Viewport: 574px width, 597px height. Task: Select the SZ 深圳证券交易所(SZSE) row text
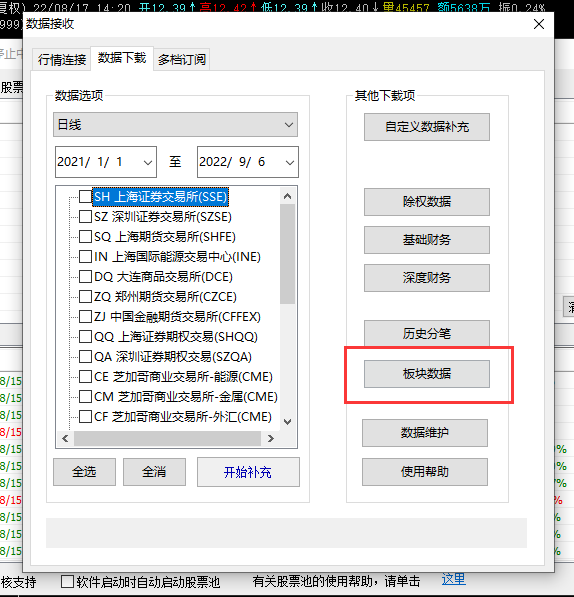163,217
